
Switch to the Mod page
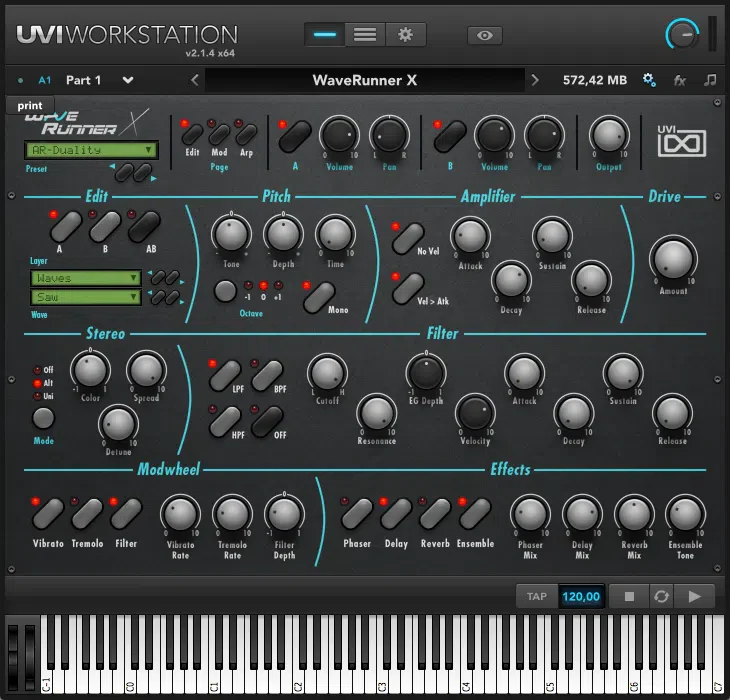tap(219, 135)
